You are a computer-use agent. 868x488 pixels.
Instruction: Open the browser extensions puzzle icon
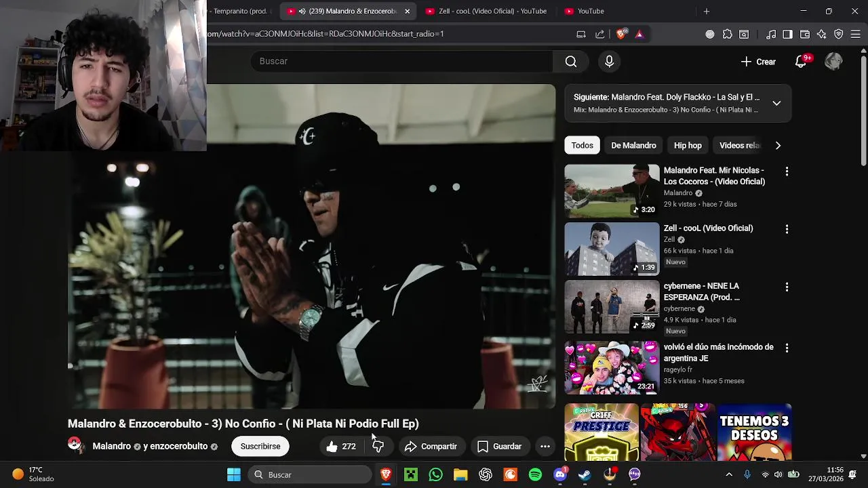(728, 34)
